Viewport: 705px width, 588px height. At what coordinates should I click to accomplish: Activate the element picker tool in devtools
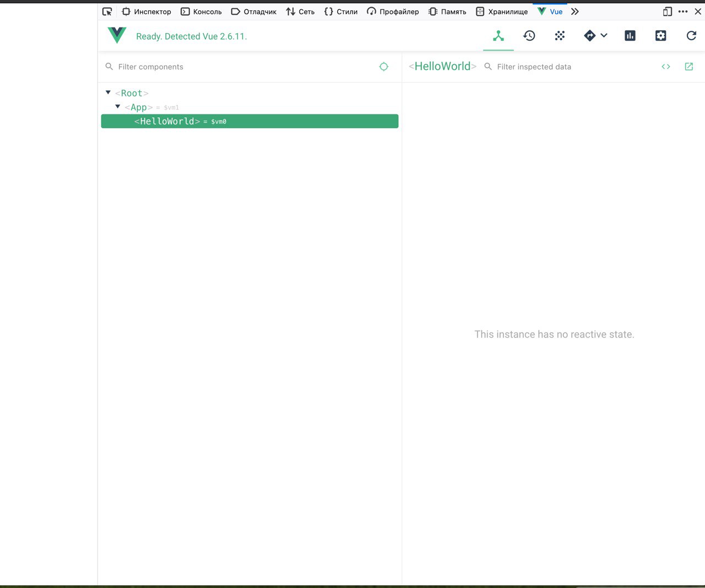(107, 12)
